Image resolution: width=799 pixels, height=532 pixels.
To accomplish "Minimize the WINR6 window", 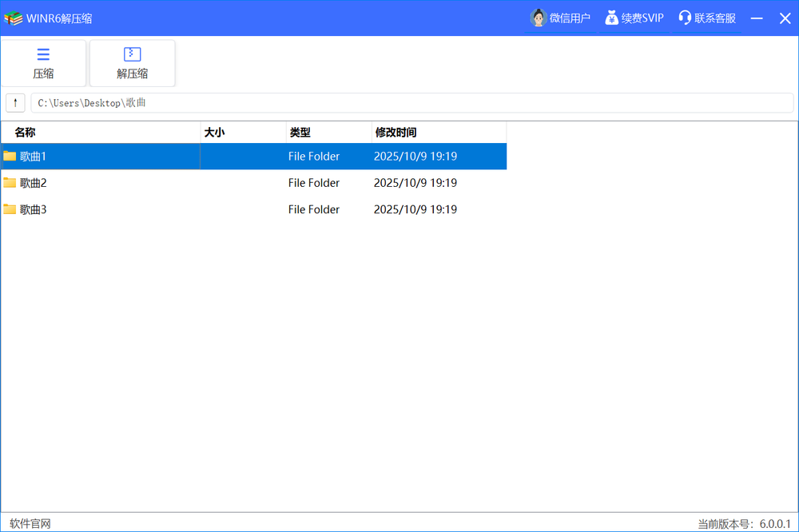I will 757,18.
